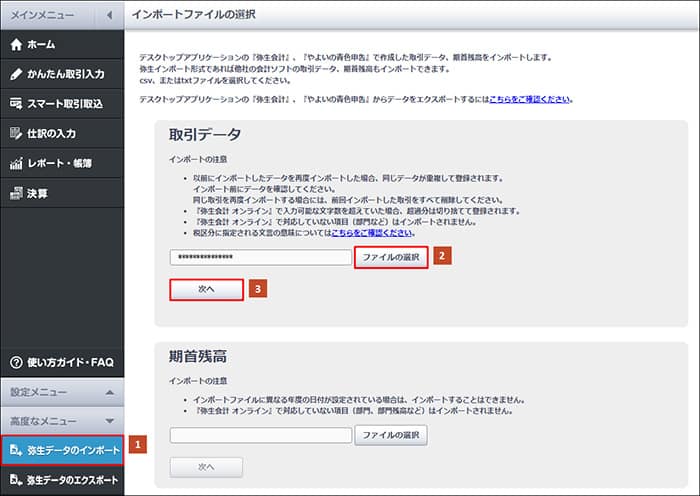Click the 弥生データのエクスポート icon
Screen dimensions: 700x496
coord(16,480)
